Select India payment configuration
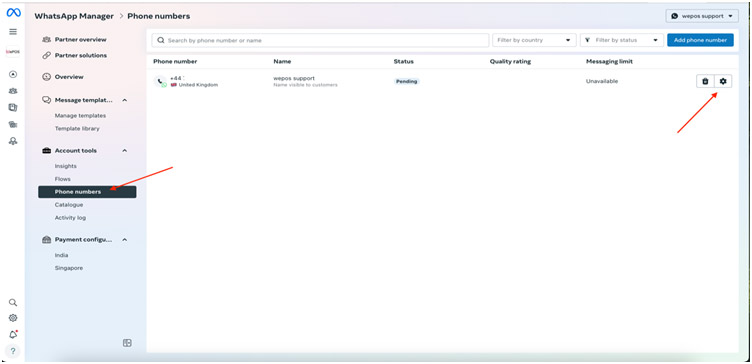This screenshot has height=364, width=752. coord(61,255)
